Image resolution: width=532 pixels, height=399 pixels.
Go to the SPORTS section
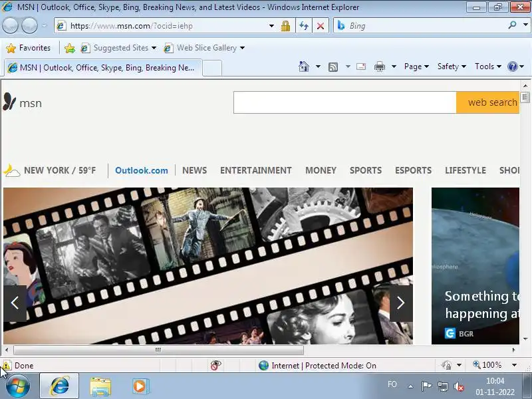coord(366,170)
